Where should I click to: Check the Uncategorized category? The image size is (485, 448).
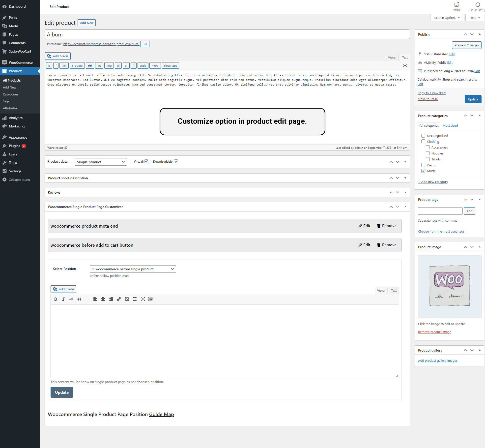click(x=423, y=136)
